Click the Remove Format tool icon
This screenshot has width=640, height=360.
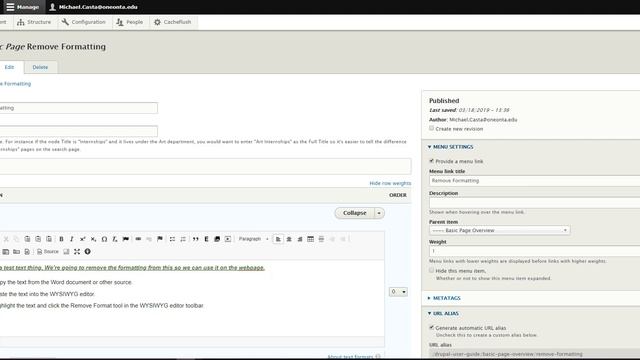pos(115,239)
